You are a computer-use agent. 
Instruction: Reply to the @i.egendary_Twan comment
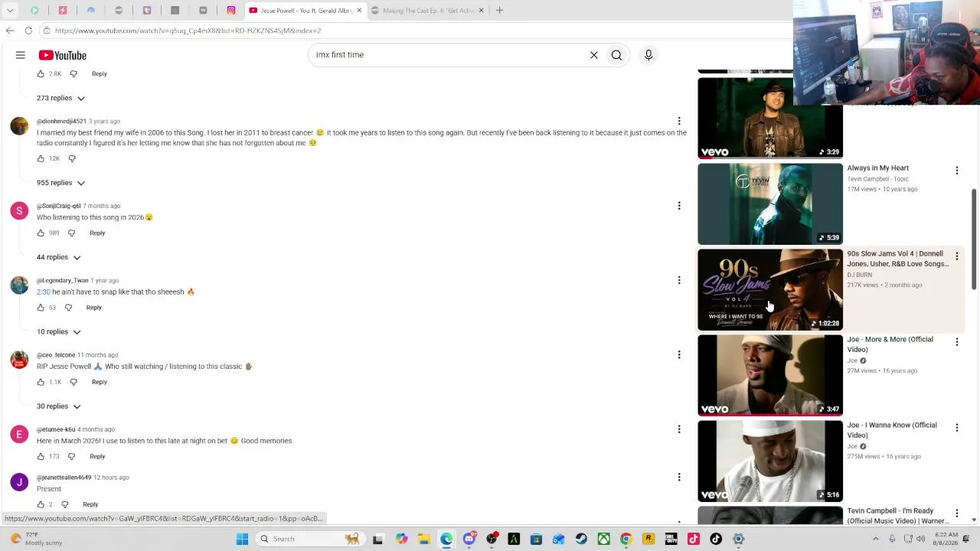(93, 308)
